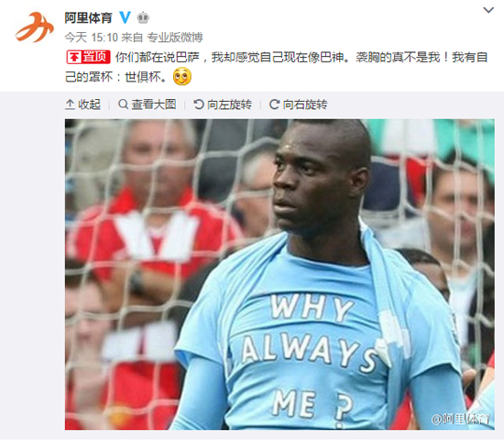Click the blushing emoji in post
The height and width of the screenshot is (440, 504).
pyautogui.click(x=182, y=77)
